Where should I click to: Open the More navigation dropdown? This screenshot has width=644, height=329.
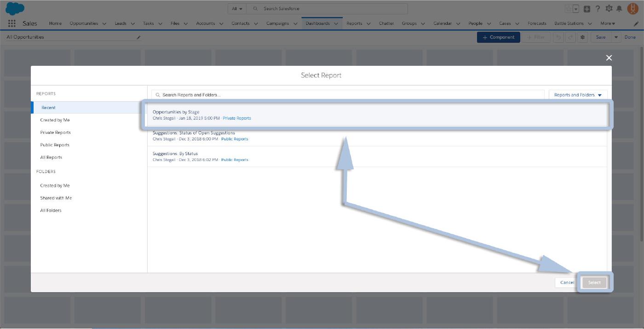pos(607,23)
